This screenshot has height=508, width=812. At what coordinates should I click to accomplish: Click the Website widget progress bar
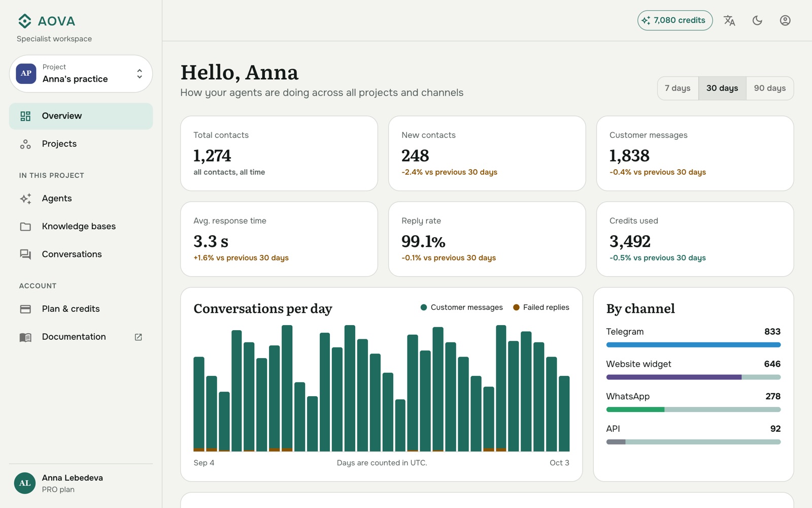[693, 377]
